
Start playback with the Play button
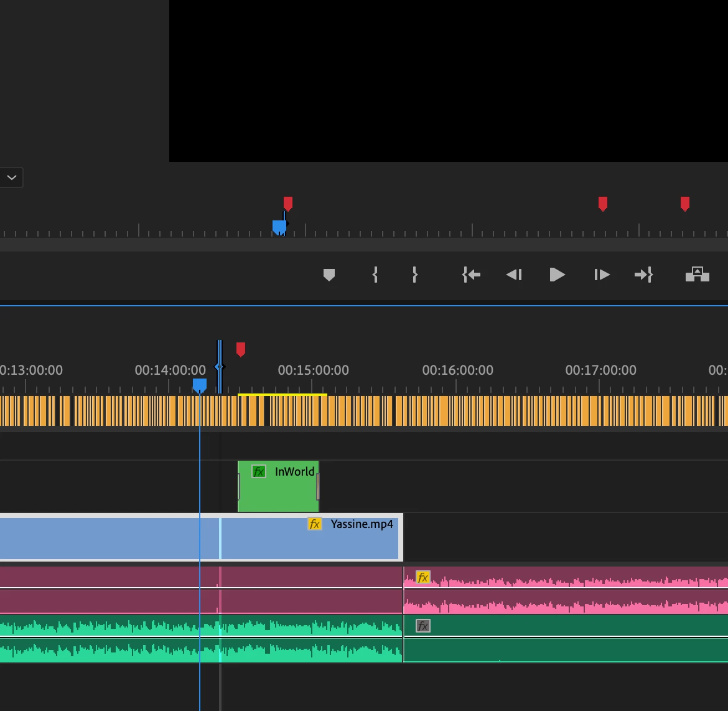557,275
